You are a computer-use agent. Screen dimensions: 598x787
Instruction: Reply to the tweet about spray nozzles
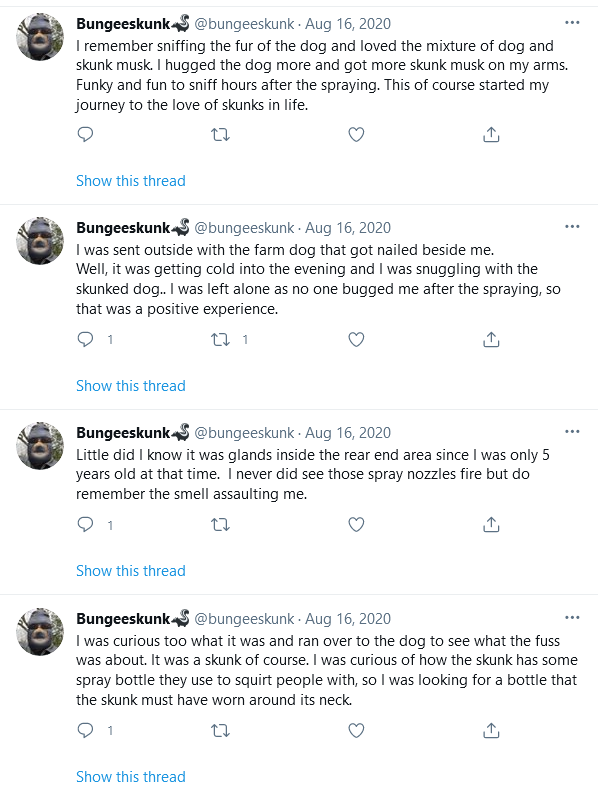tap(85, 525)
